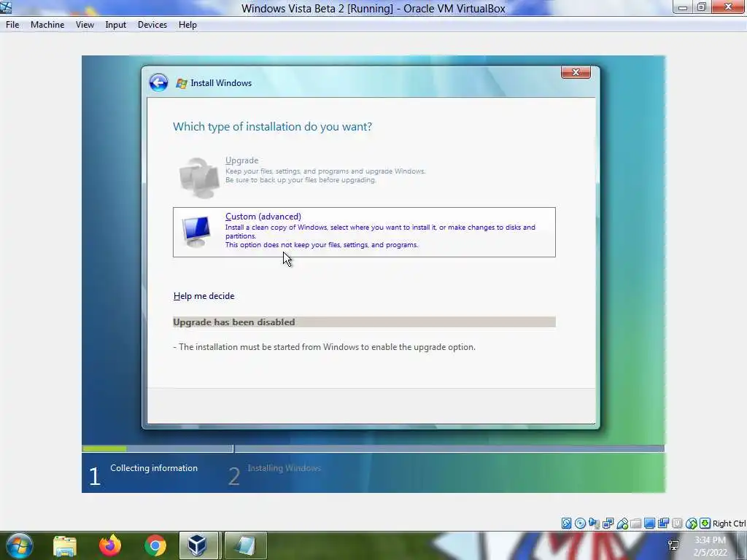Click the recording screens icon in VirtualBox status bar
747x560 pixels.
click(x=663, y=524)
